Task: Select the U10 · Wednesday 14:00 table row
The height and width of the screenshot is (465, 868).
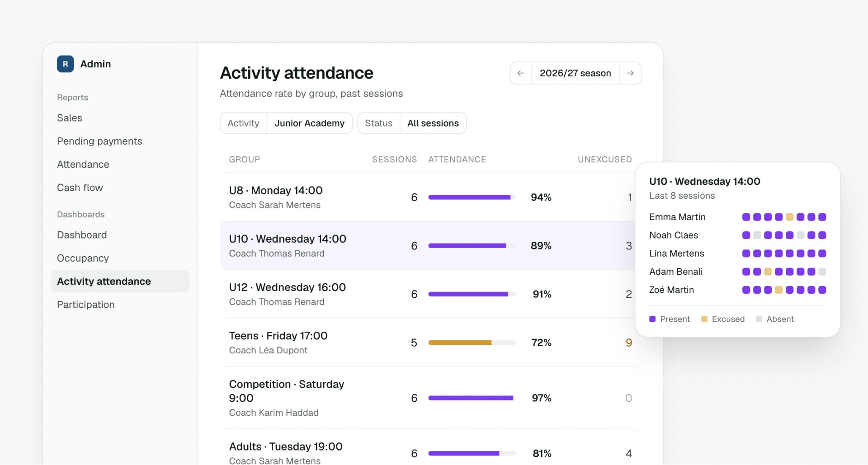Action: coord(430,246)
